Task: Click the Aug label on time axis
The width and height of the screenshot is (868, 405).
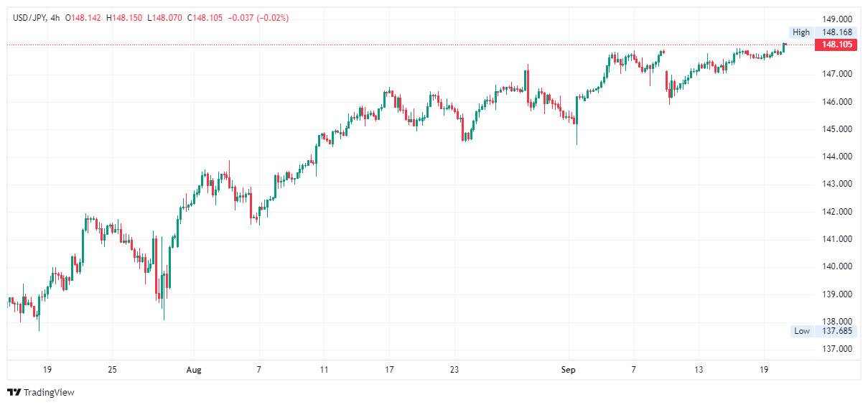Action: point(194,370)
